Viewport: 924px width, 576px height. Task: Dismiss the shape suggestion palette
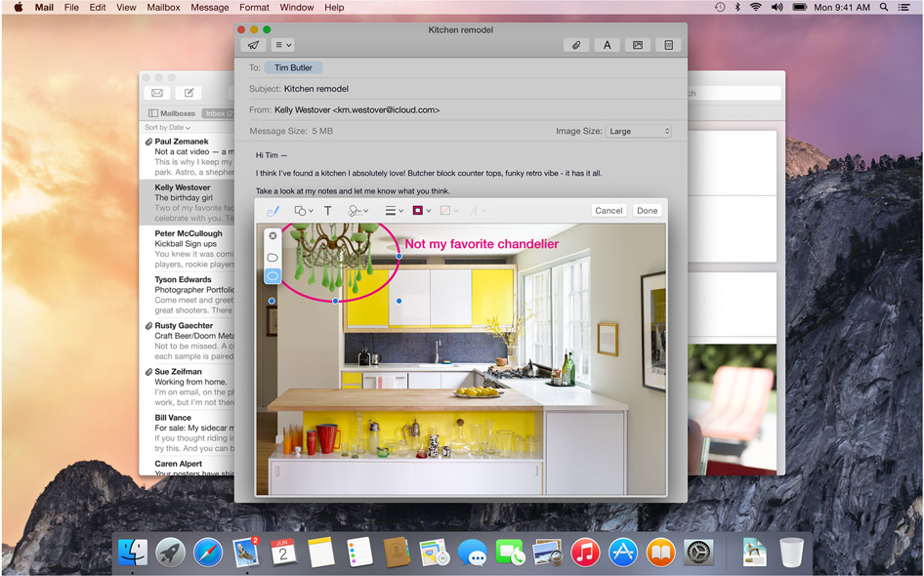pos(273,235)
